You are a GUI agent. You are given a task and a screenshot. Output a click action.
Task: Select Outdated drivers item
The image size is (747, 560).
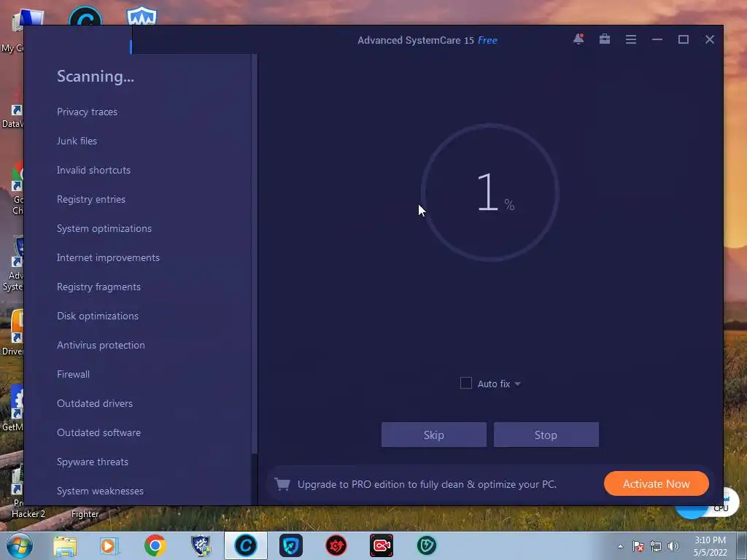point(95,403)
